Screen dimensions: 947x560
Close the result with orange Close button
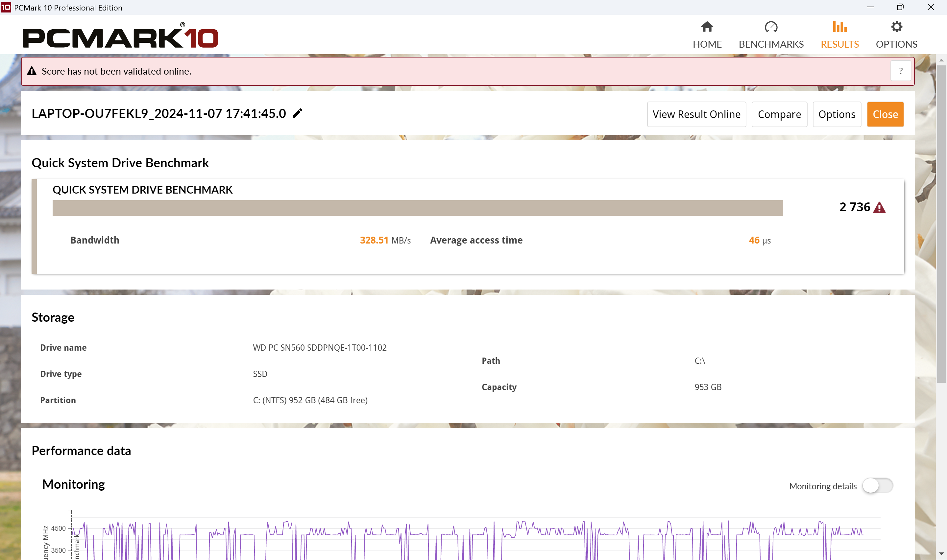pos(885,114)
